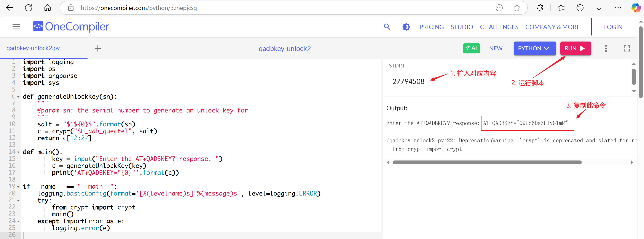
Task: Collapse the main function fold arrow
Action: (x=19, y=152)
